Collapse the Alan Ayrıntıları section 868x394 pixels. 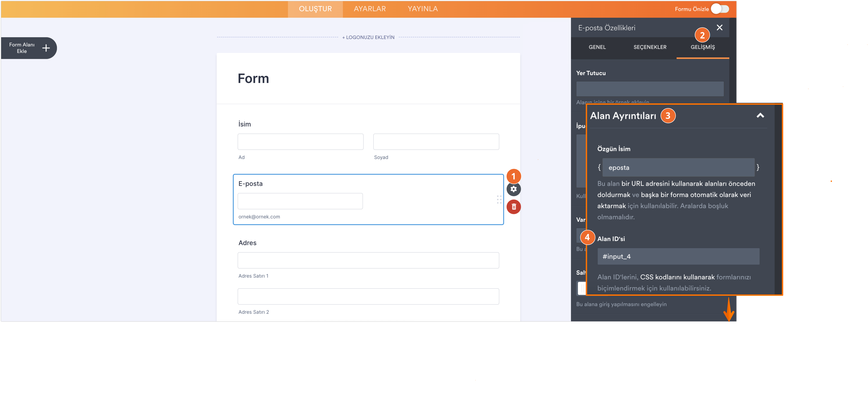[760, 116]
